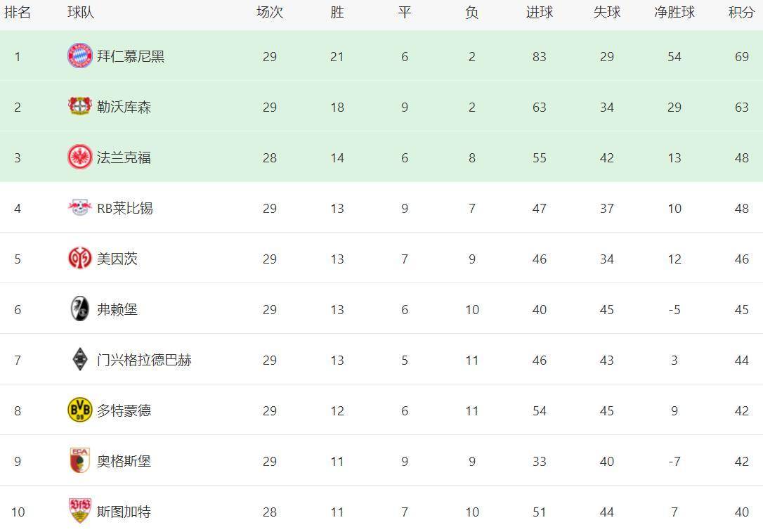Image resolution: width=763 pixels, height=532 pixels.
Task: Click the FC Augsburg club crest
Action: tap(79, 461)
